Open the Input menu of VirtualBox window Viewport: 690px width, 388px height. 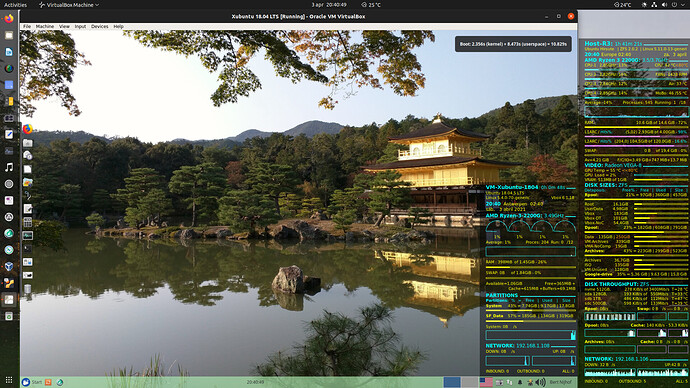pos(80,26)
